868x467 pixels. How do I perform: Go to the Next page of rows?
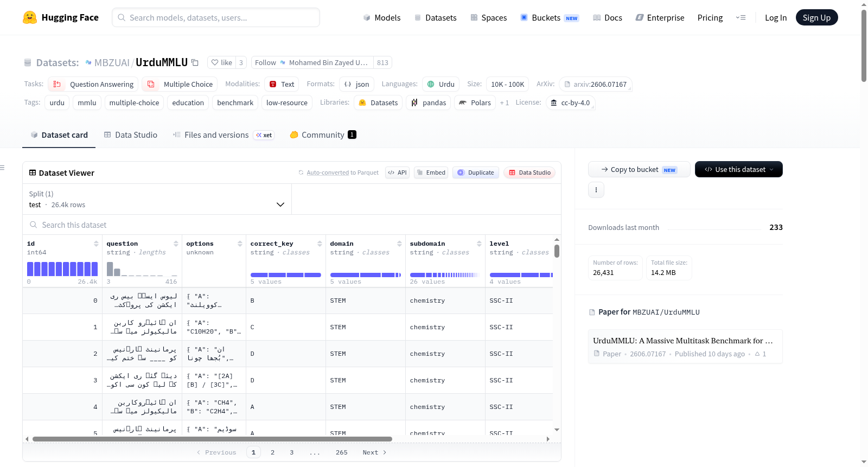pos(374,452)
